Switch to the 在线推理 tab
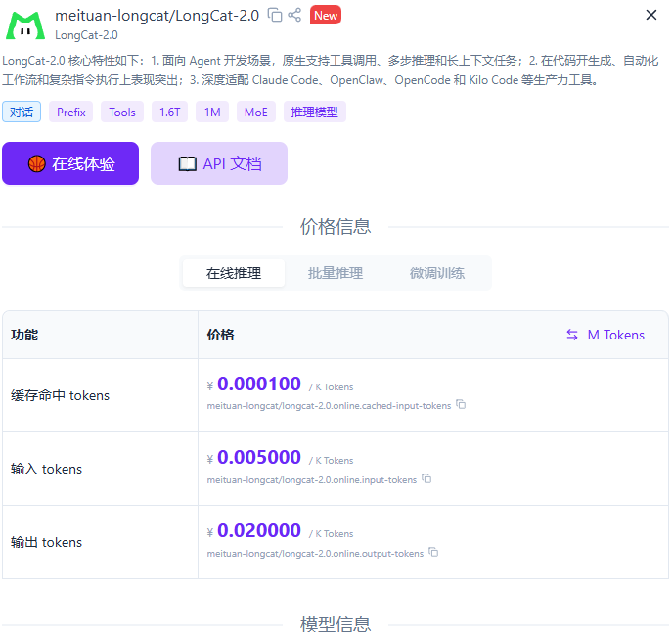 point(234,273)
